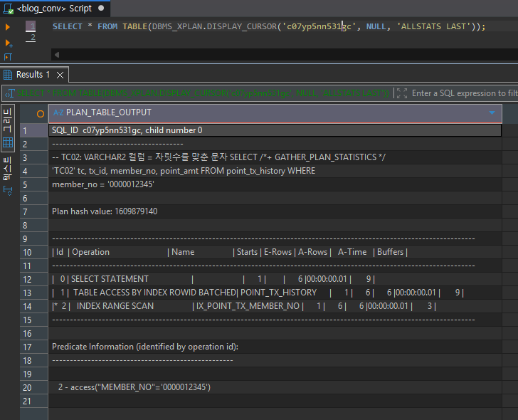This screenshot has height=420, width=518.
Task: Click the TC02 VARCHAR2 comment row
Action: 275,157
